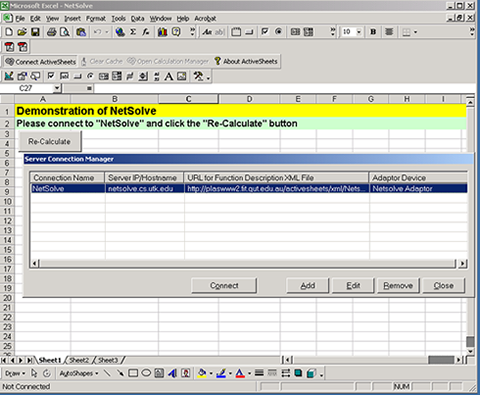Click the Properties icon in Control Toolbox
480x395 pixels.
click(22, 76)
